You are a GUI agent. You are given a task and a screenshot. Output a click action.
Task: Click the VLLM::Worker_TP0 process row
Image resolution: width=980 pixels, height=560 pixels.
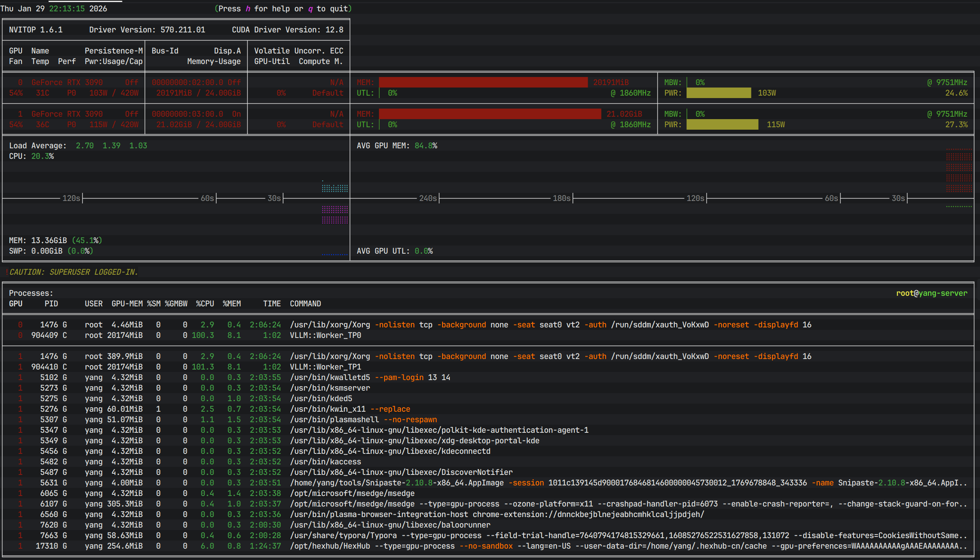(x=325, y=335)
